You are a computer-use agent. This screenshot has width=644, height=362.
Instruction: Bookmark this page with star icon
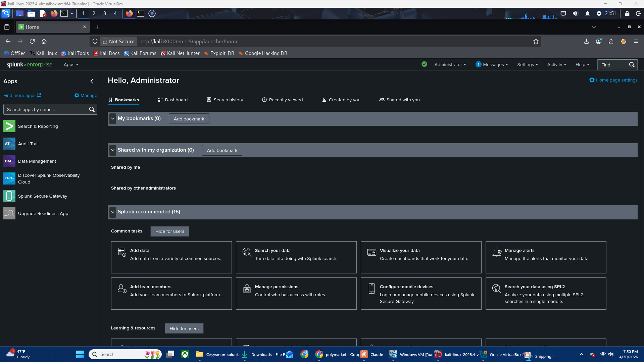click(x=536, y=41)
